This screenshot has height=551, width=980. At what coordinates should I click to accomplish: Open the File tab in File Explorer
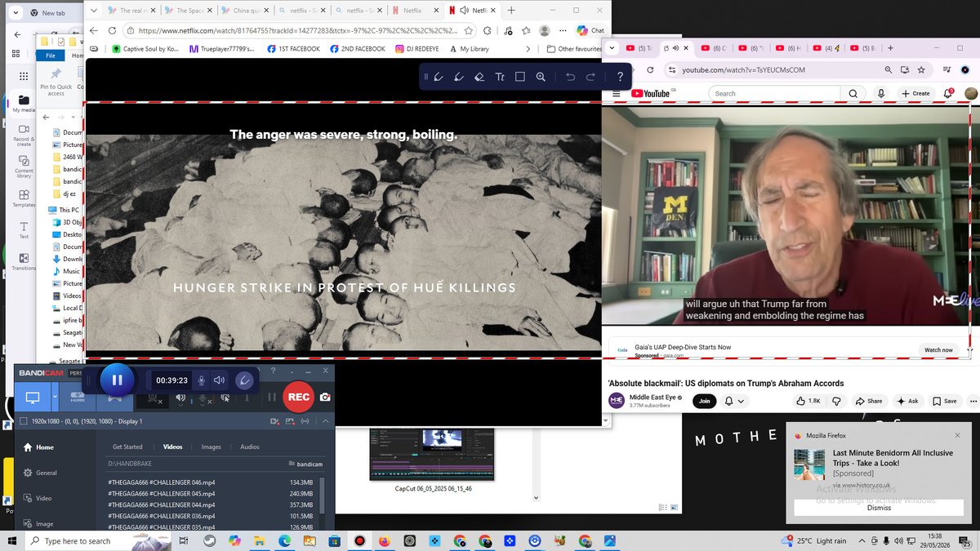(x=51, y=56)
